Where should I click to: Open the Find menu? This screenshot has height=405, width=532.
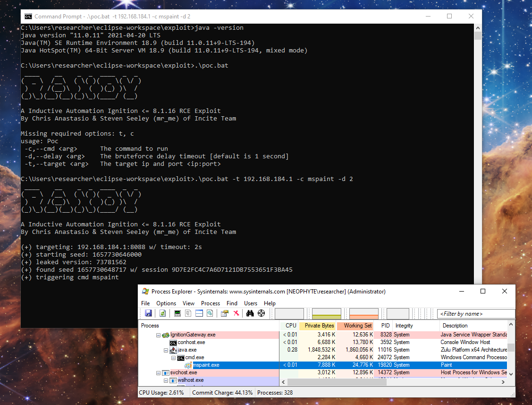coord(232,303)
